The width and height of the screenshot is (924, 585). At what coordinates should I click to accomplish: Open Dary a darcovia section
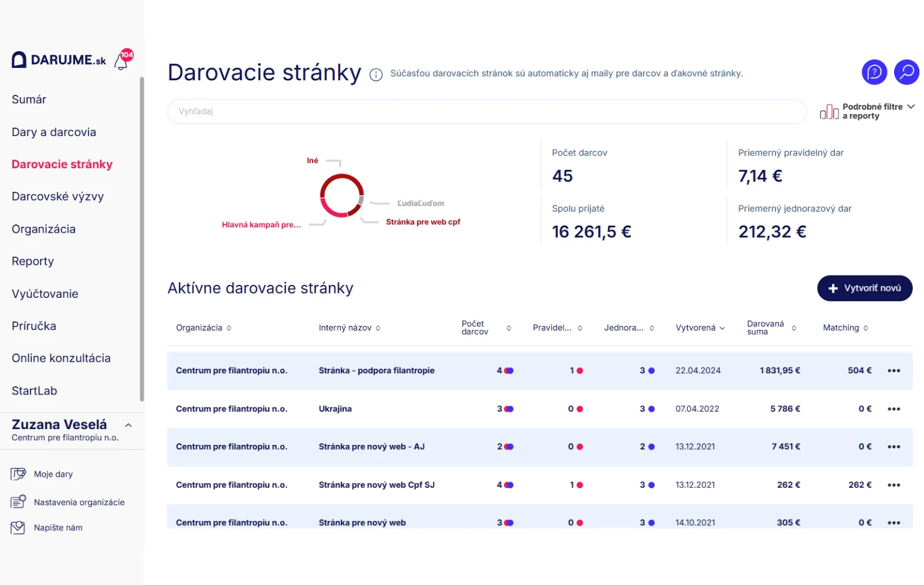click(54, 132)
